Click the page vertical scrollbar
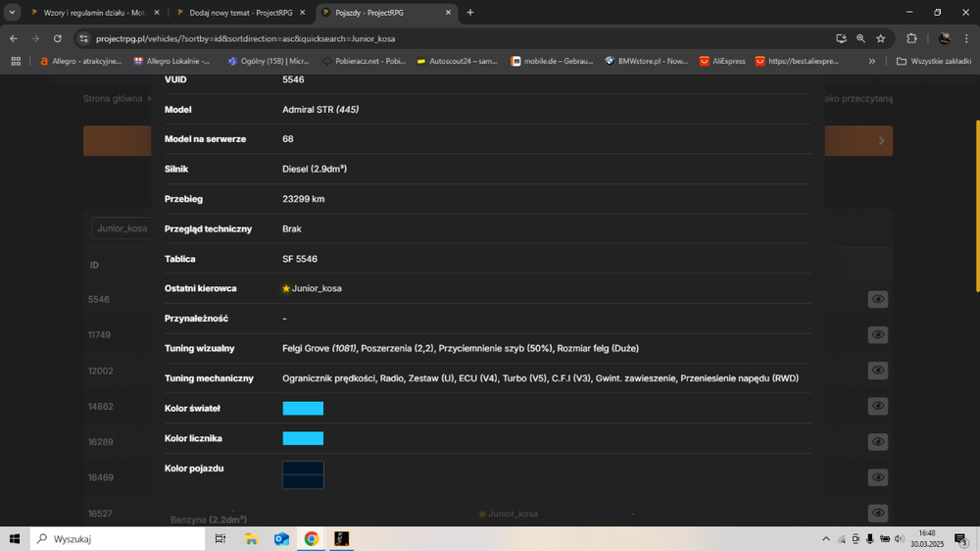Screen dimensions: 980x551 coord(976,205)
